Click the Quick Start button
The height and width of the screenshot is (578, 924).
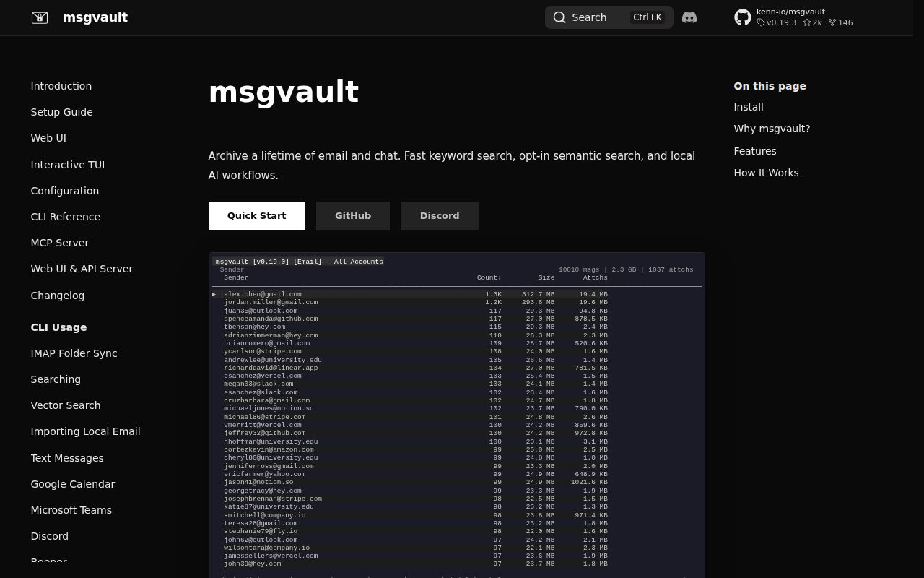[257, 216]
